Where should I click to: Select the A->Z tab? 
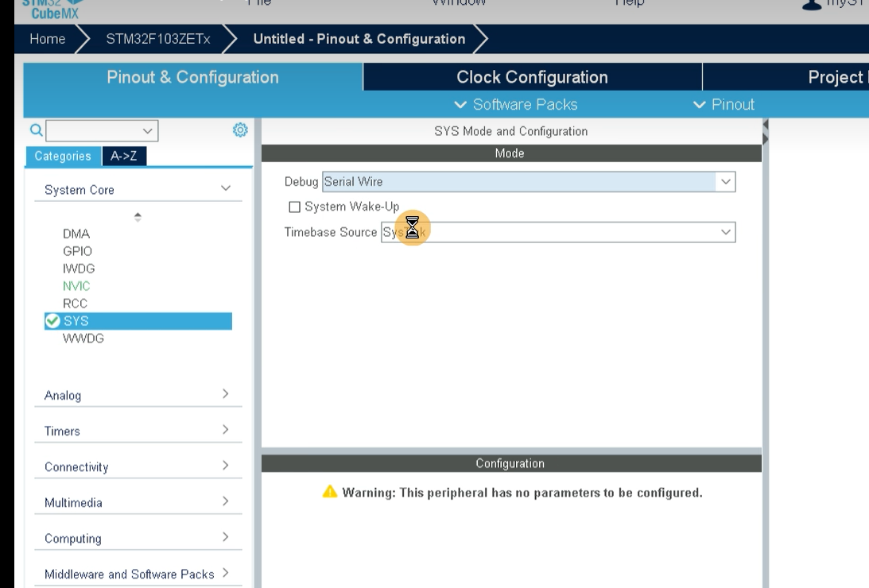(123, 156)
